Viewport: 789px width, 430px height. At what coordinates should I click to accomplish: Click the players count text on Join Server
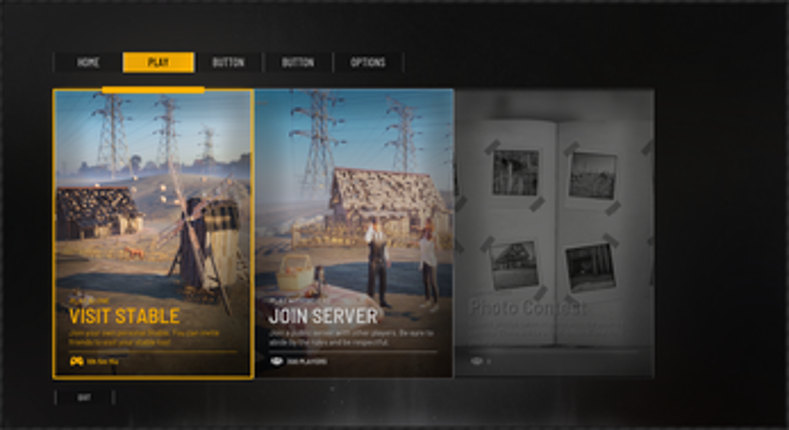307,362
